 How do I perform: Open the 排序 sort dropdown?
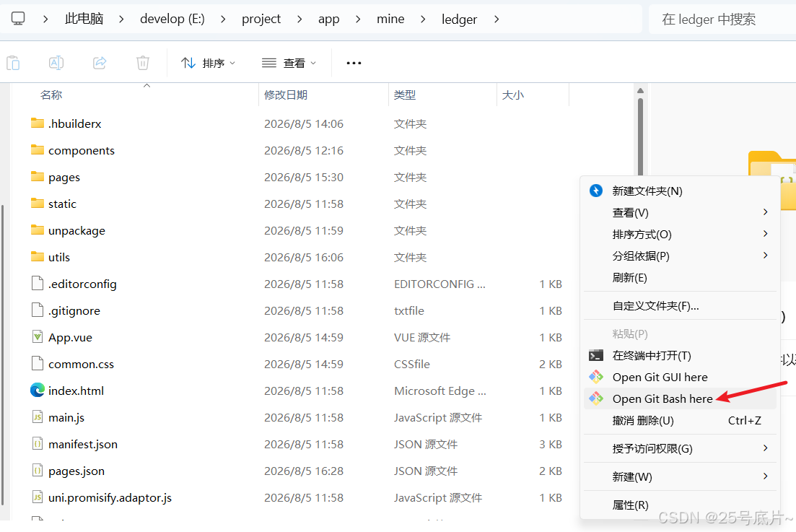point(209,63)
